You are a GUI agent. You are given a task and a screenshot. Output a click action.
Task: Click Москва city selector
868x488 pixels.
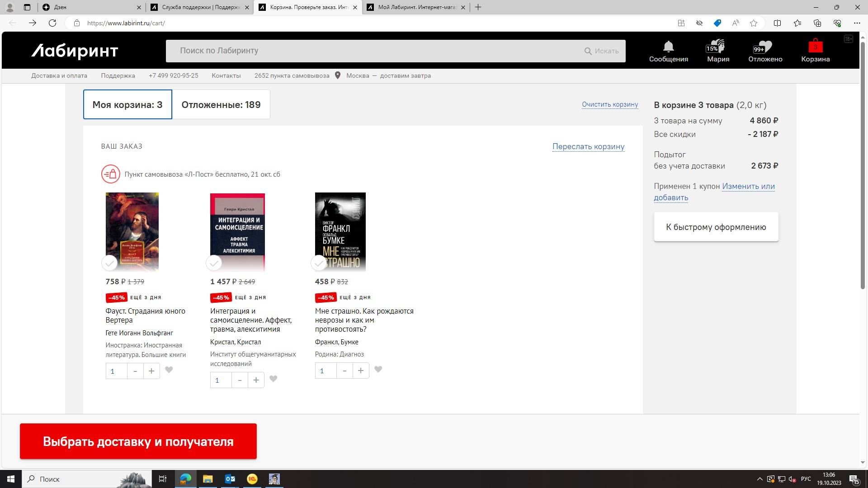click(358, 75)
